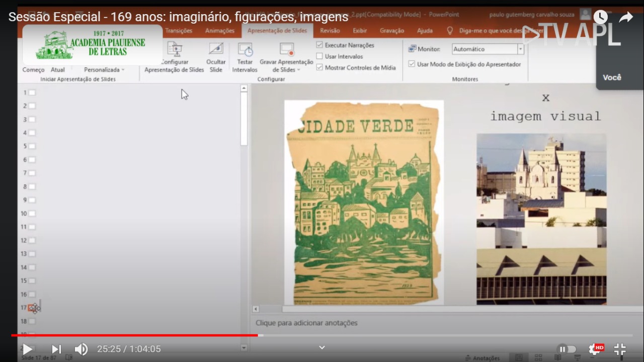Select the Cidade Verde newspaper image
Viewport: 644px width, 362px height.
364,202
